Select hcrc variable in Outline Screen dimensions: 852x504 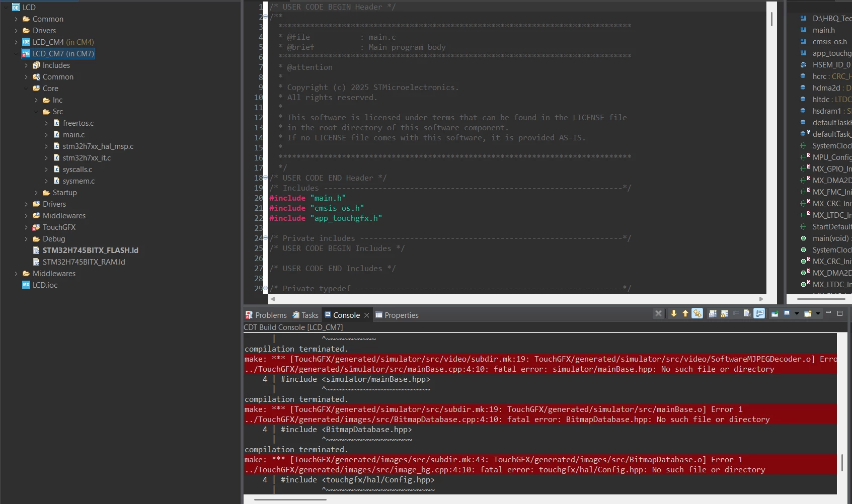[x=825, y=76]
